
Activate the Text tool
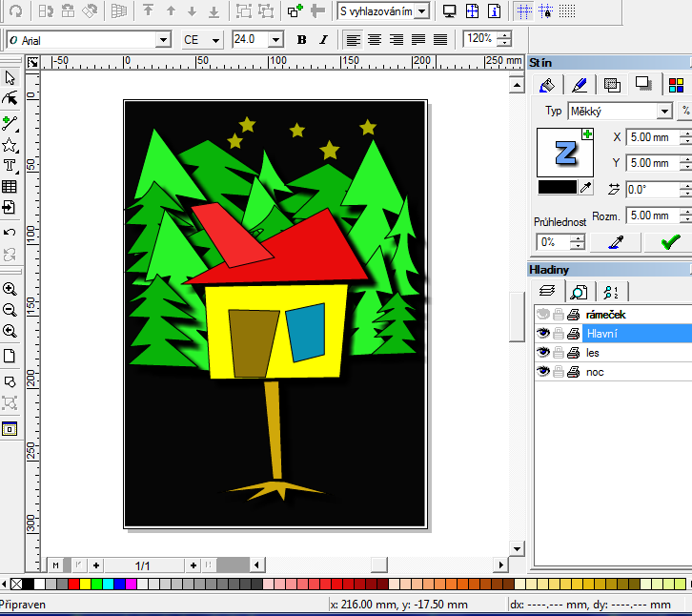[10, 166]
